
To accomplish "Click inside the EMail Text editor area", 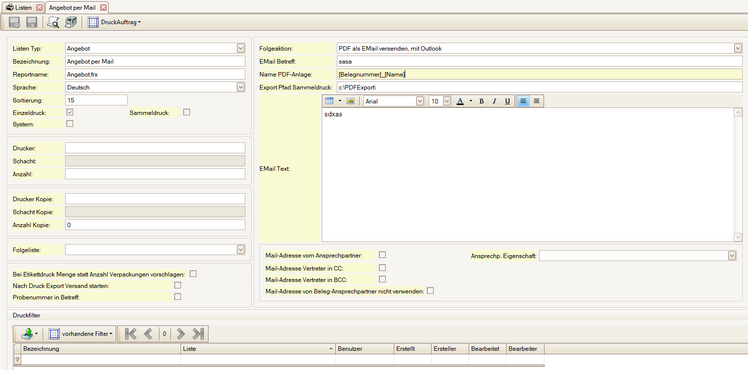I will pyautogui.click(x=528, y=175).
